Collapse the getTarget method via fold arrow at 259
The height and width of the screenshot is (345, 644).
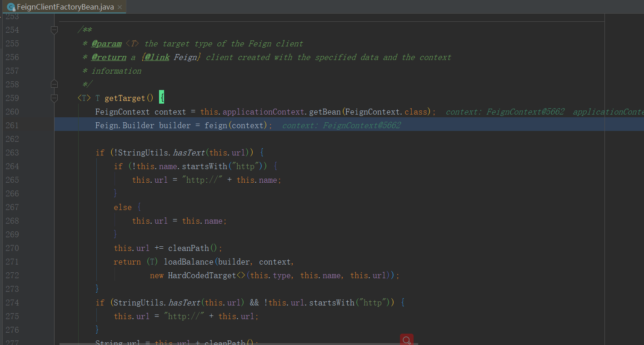coord(54,98)
